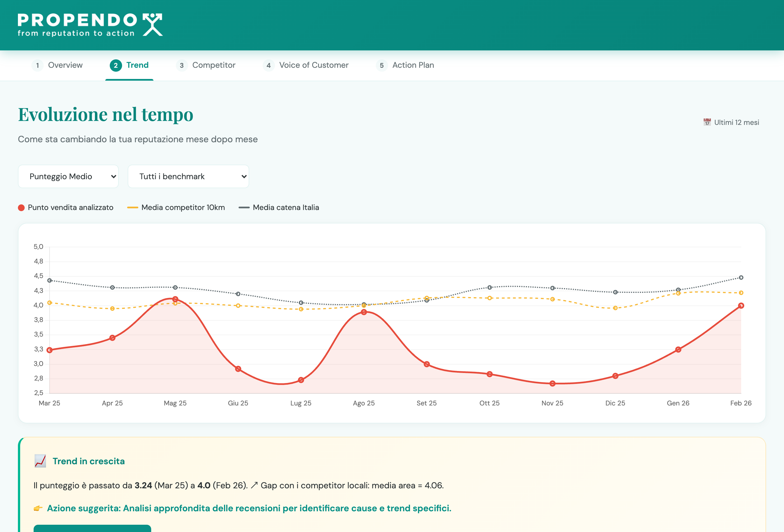Click the active step 2 badge

116,66
